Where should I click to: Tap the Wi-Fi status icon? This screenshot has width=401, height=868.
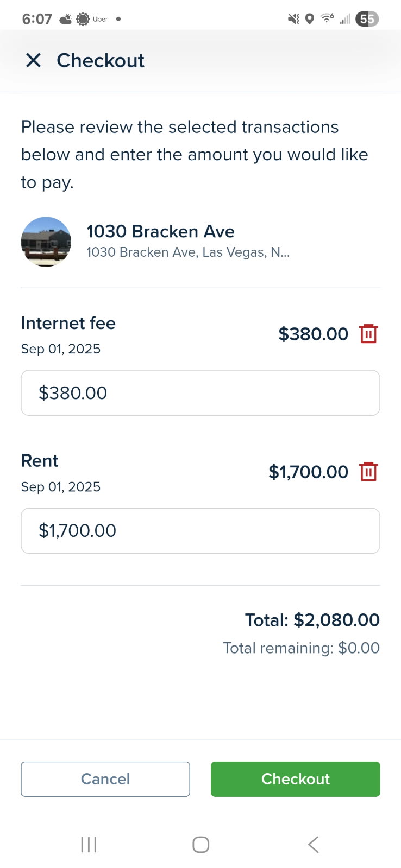(x=327, y=18)
